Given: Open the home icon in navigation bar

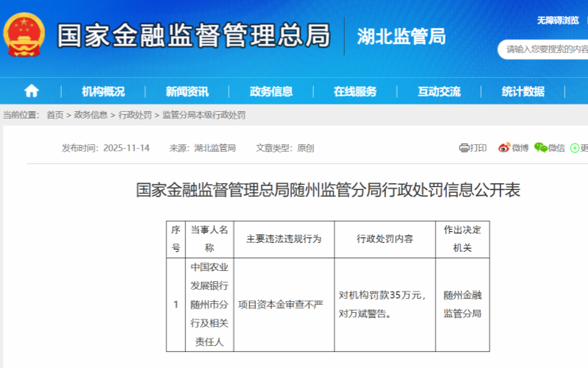Looking at the screenshot, I should [x=32, y=91].
